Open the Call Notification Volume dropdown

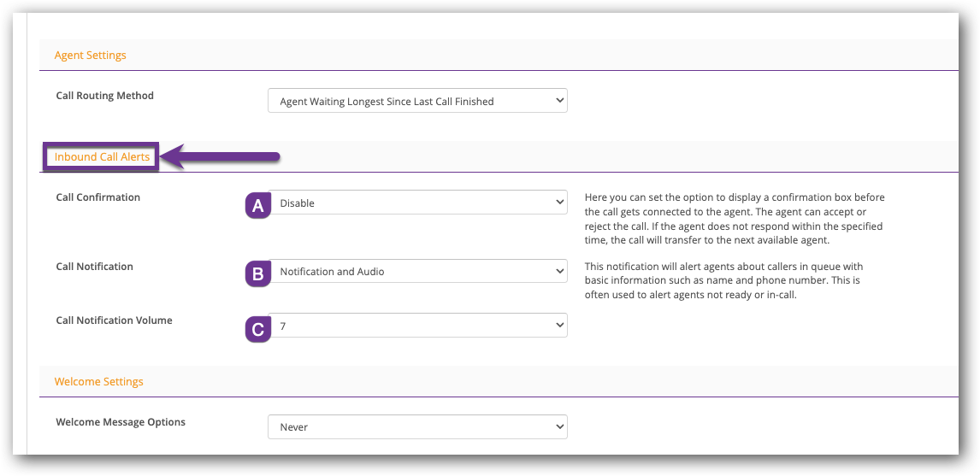[417, 326]
